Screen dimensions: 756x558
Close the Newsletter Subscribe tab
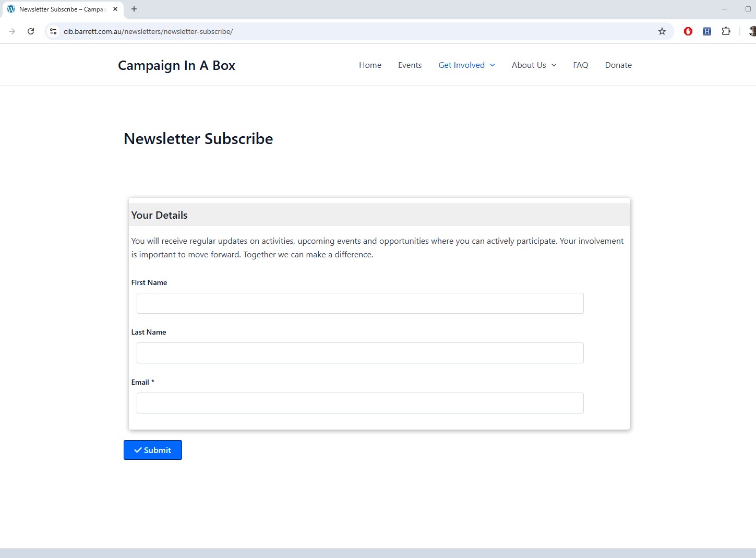(115, 9)
